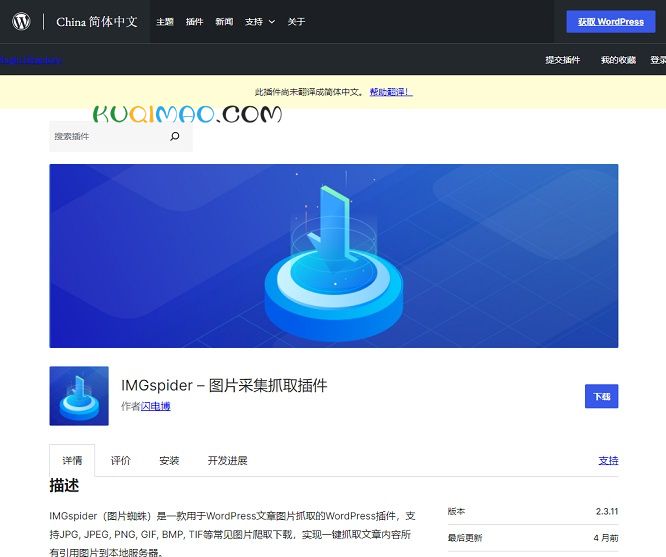Screen dimensions: 666x557
Task: Click the 4 月前 value
Action: (606, 538)
